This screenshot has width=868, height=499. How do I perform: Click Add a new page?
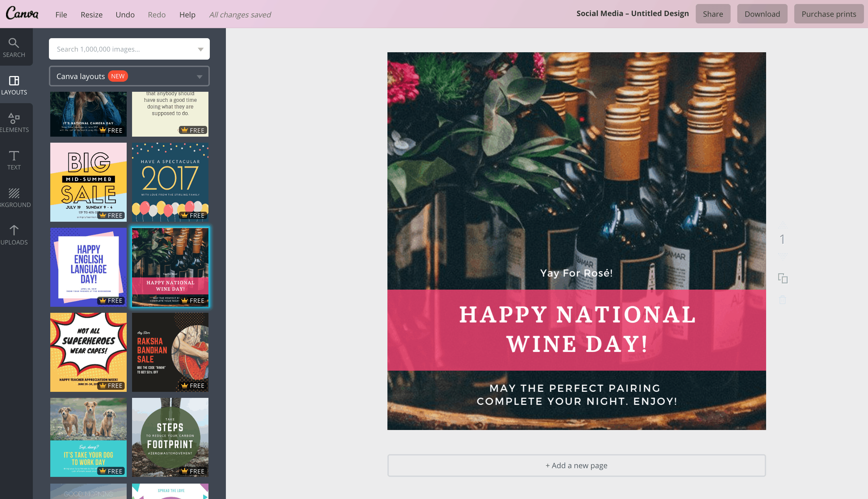pos(576,466)
